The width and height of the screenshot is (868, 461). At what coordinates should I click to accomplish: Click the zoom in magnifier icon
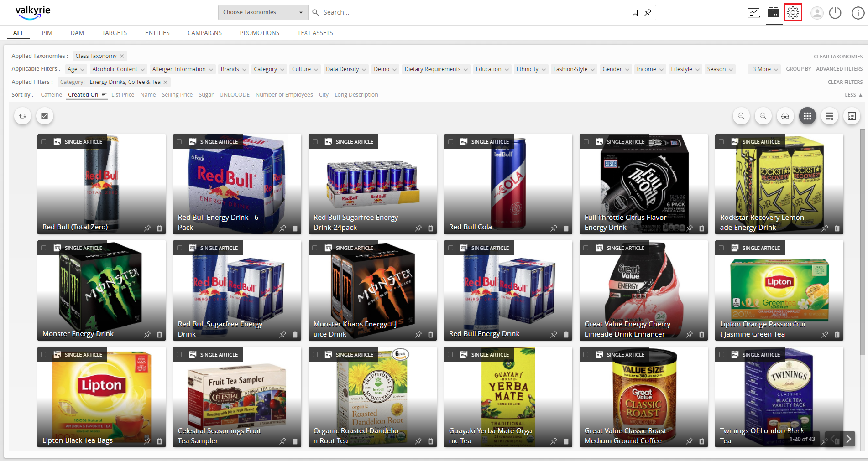(741, 116)
